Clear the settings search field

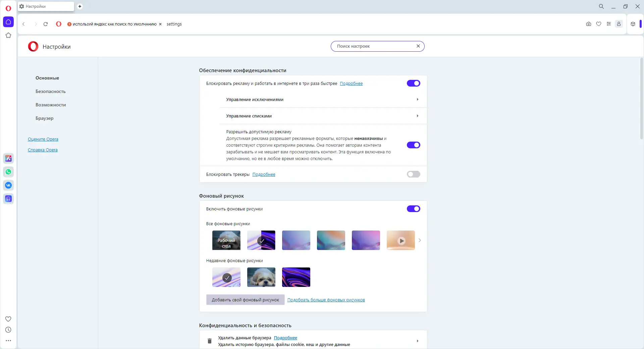pyautogui.click(x=418, y=46)
